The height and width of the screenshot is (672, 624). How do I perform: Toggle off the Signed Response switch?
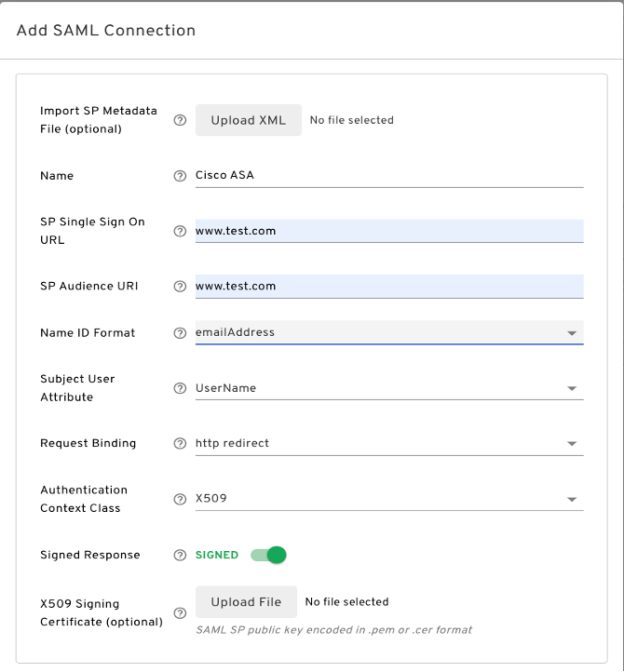(x=269, y=555)
